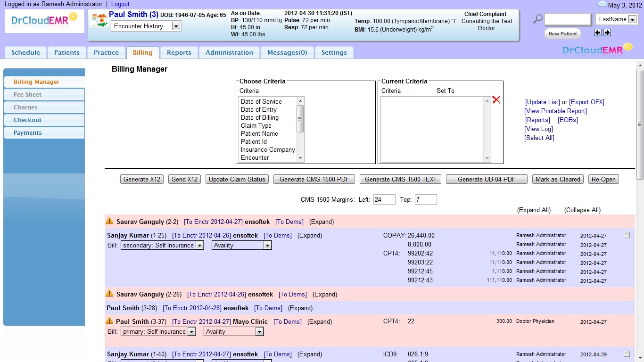Click the Send X12 button

click(184, 179)
